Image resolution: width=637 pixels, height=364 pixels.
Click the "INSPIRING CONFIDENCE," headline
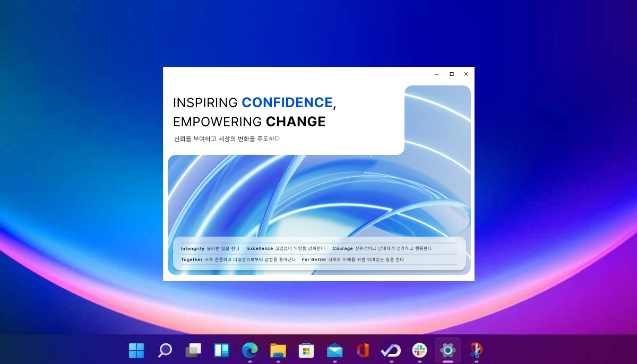click(255, 103)
